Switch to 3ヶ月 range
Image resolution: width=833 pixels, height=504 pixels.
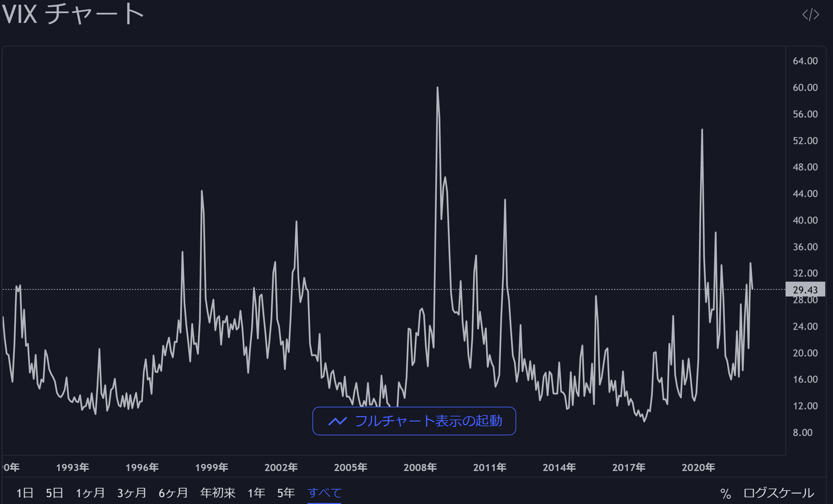(x=132, y=493)
